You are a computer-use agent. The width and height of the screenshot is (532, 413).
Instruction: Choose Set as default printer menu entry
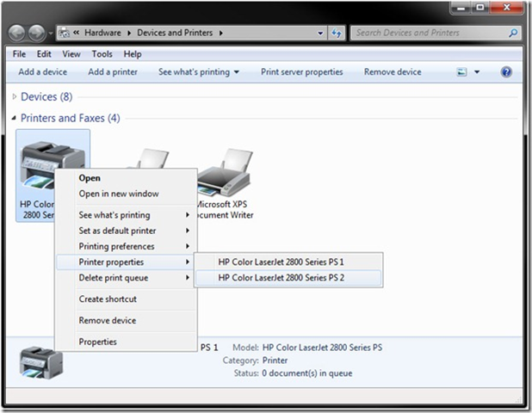(x=117, y=231)
